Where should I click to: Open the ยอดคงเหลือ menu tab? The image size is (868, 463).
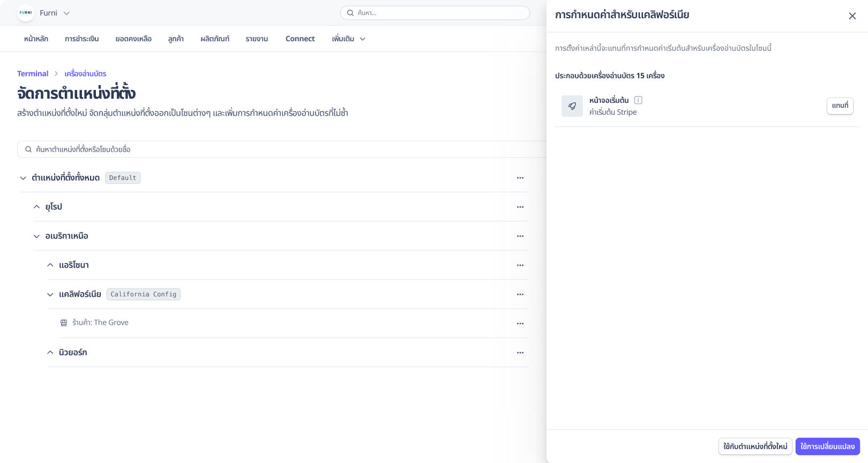pyautogui.click(x=133, y=39)
